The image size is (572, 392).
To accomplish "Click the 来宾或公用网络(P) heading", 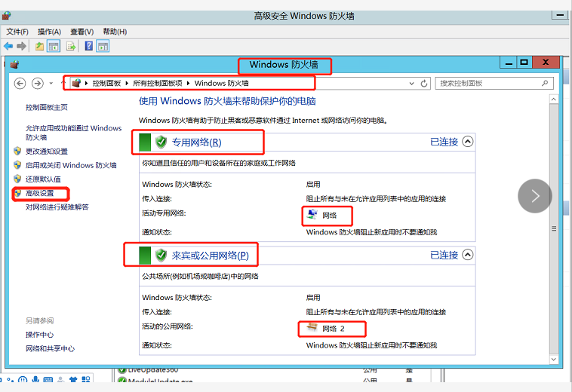I will coord(210,256).
